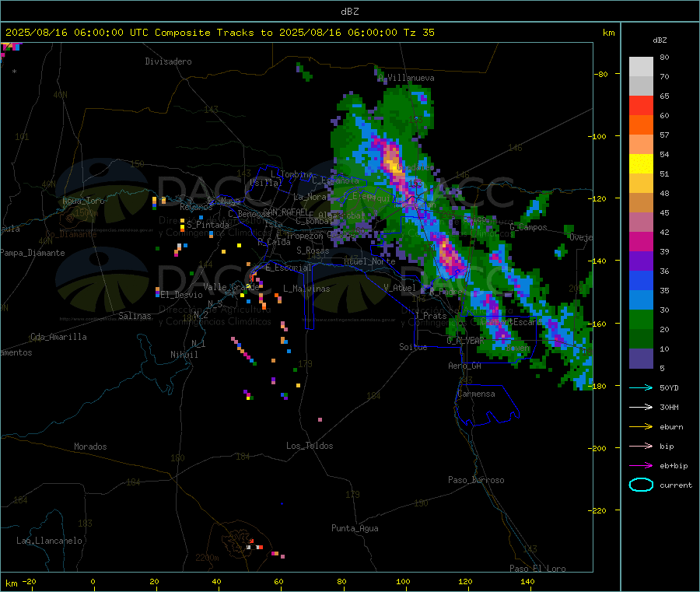
Task: Click the pink bip arrow symbol
Action: click(641, 446)
